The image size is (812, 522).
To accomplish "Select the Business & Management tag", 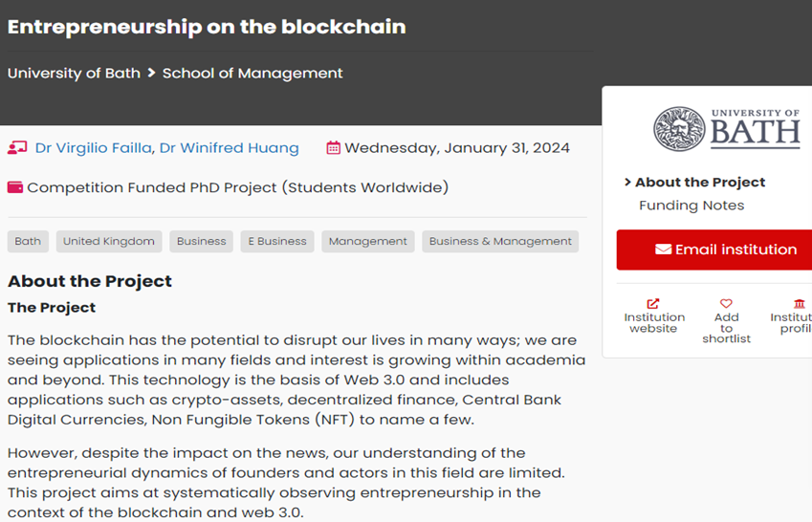I will [x=500, y=242].
